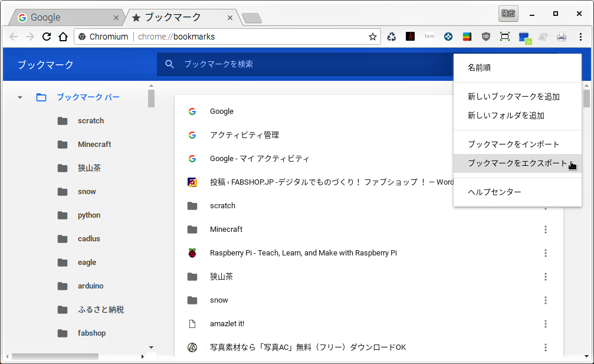Click the rainbow striped extension icon

click(467, 37)
